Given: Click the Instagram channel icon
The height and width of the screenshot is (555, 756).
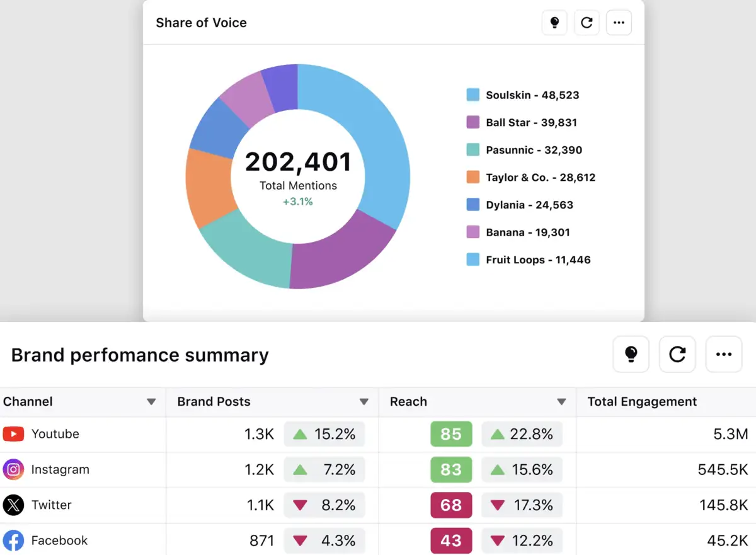Looking at the screenshot, I should [x=13, y=470].
